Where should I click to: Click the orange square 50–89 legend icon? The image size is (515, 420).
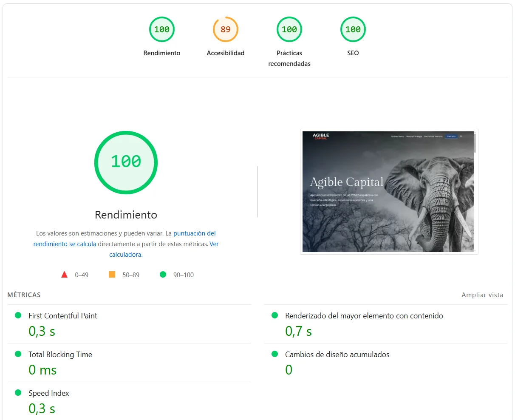point(112,275)
